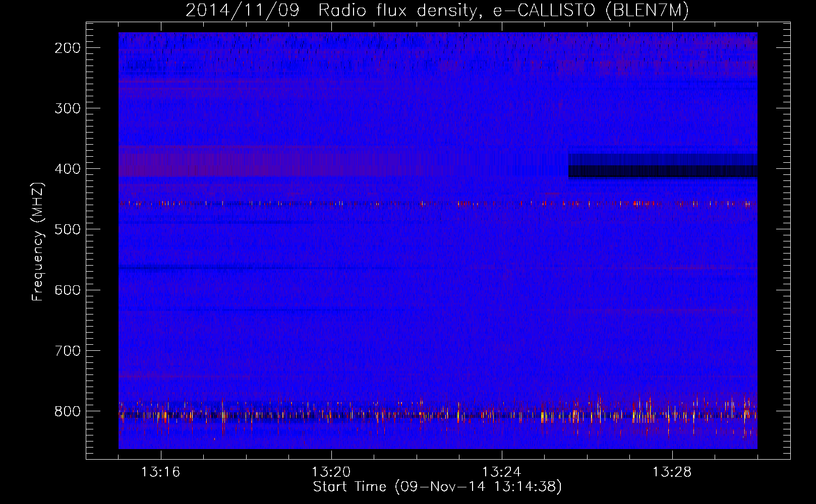Click the plot title "2014/11/09 Radio flux density, e-CALLISTO (BLEN7M)"
816x504 pixels.
point(437,10)
